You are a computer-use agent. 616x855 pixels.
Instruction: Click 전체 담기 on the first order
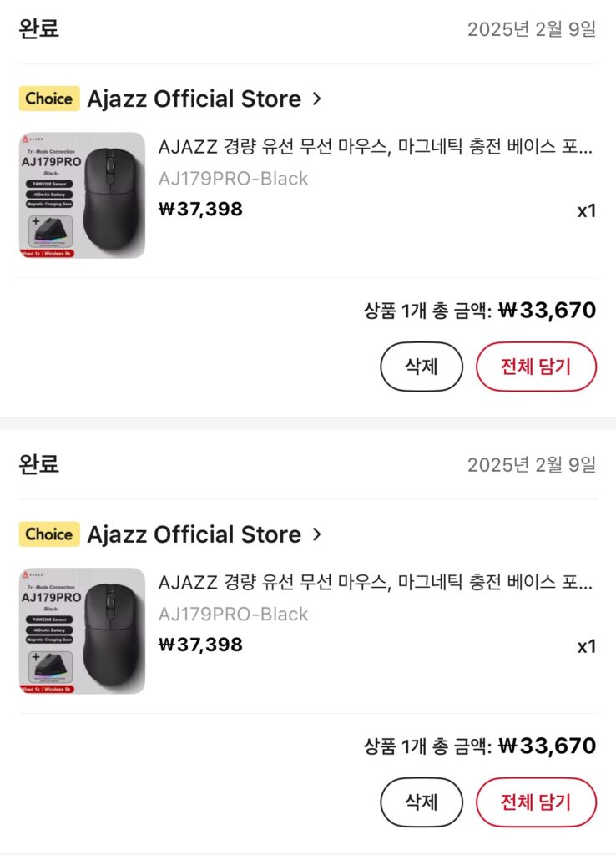tap(536, 367)
